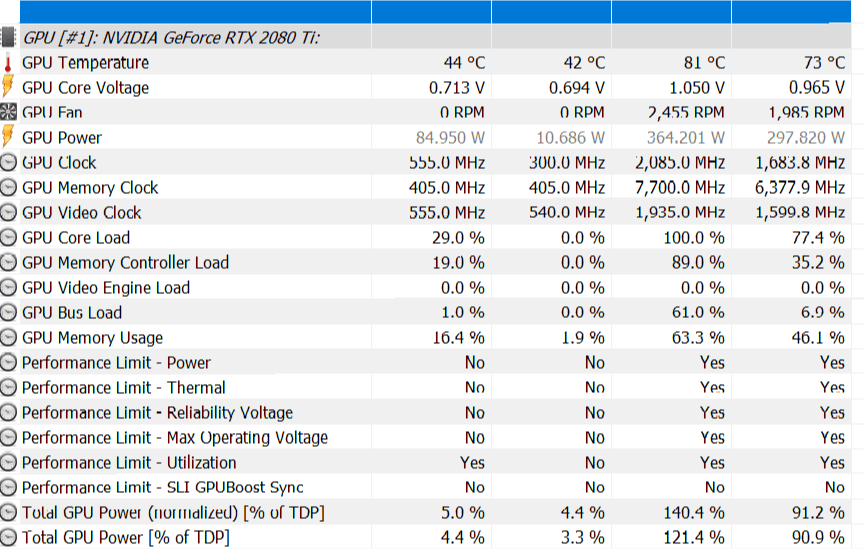Screen dimensions: 864x549
Task: Select the Performance Limit - Reliability Voltage label
Action: (x=157, y=412)
